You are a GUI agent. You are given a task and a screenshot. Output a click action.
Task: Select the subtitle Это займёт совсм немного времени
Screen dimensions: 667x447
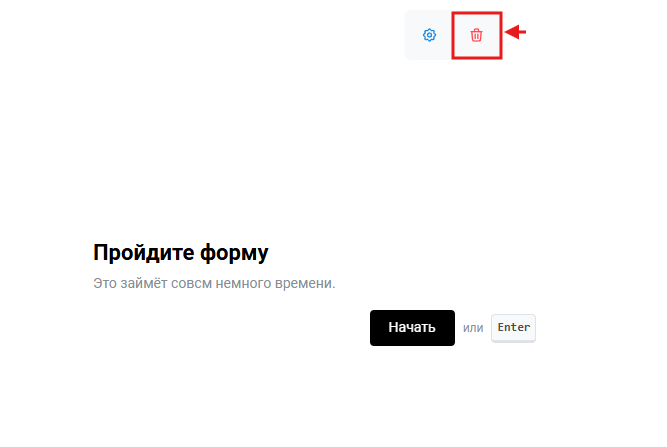214,283
